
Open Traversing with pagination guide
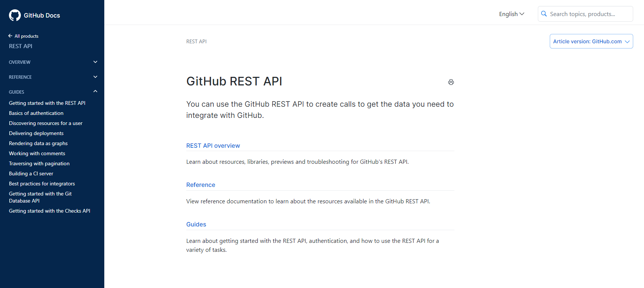tap(39, 163)
